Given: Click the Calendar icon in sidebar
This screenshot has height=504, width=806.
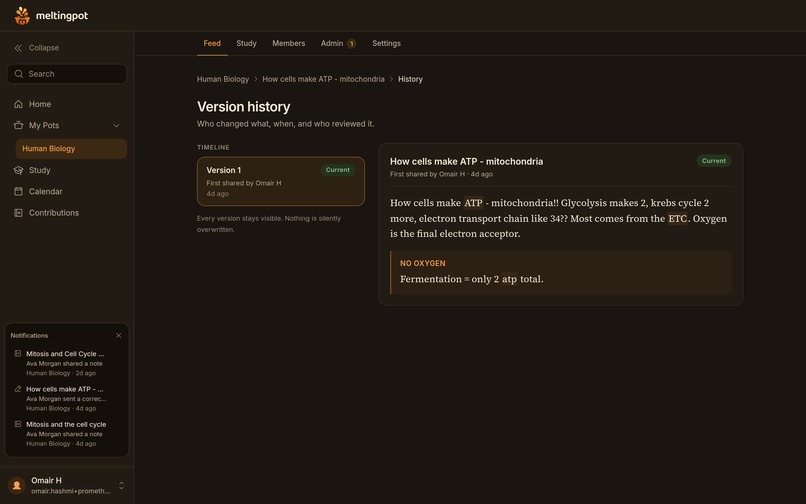Looking at the screenshot, I should (x=19, y=191).
